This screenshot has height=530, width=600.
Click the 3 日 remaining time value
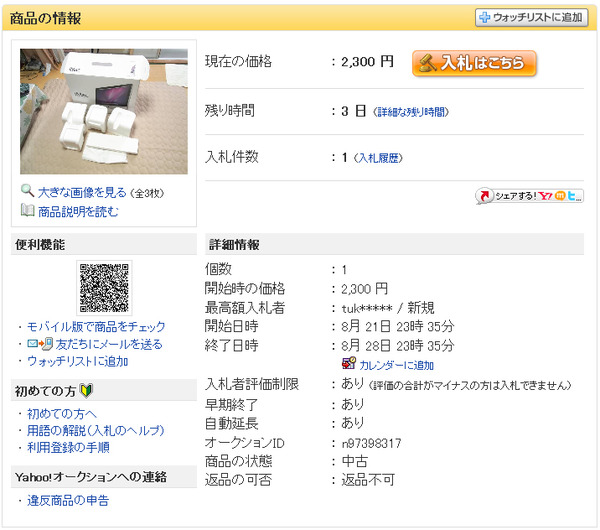[354, 111]
